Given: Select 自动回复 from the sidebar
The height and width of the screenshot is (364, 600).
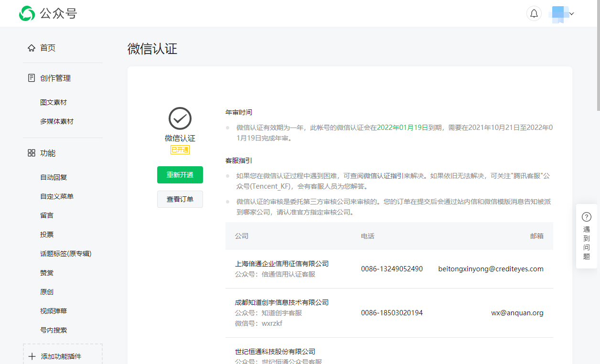Looking at the screenshot, I should pos(54,177).
